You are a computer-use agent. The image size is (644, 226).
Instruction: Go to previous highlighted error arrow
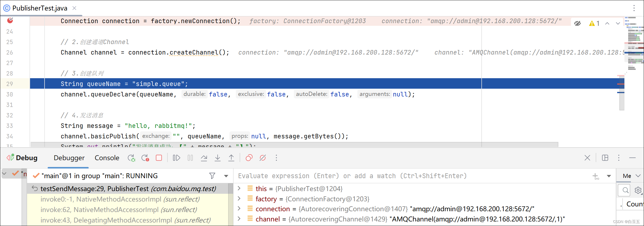click(x=607, y=23)
